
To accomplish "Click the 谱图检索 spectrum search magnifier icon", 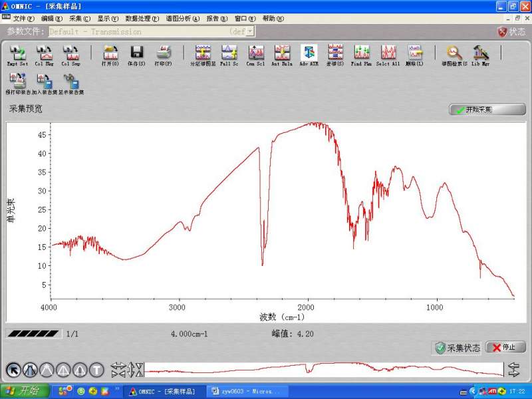I will click(x=454, y=55).
